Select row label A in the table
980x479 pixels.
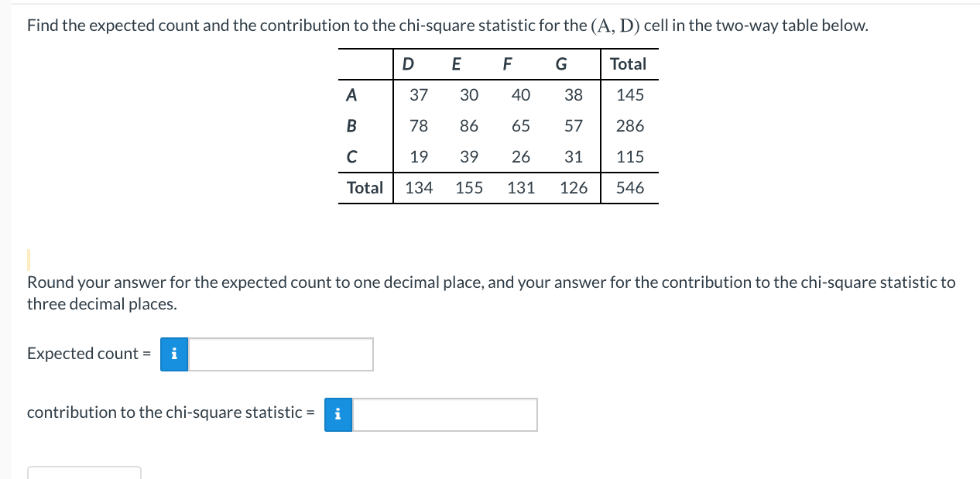pyautogui.click(x=351, y=94)
